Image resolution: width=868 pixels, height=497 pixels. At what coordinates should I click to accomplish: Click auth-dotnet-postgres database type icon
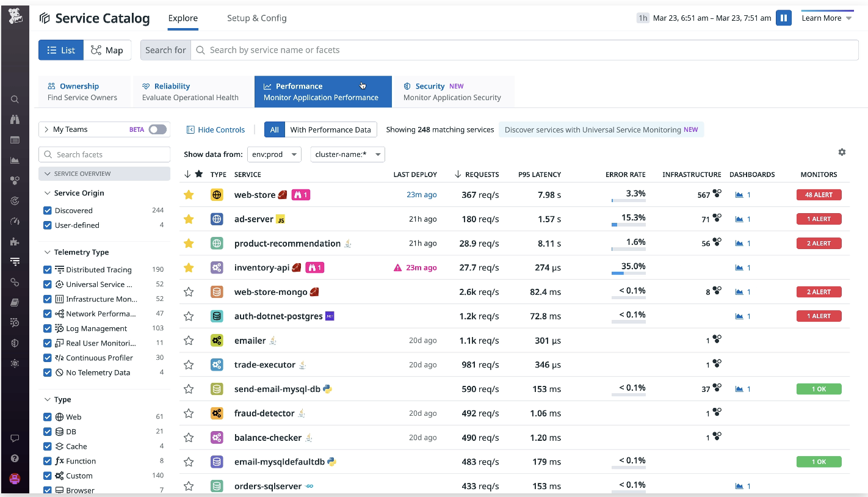click(217, 316)
